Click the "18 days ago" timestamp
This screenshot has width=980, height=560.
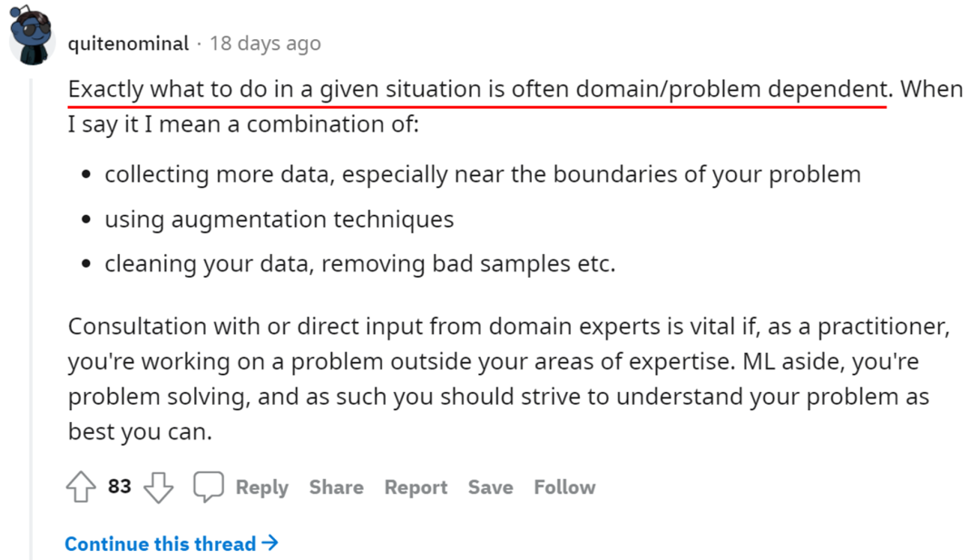coord(265,43)
